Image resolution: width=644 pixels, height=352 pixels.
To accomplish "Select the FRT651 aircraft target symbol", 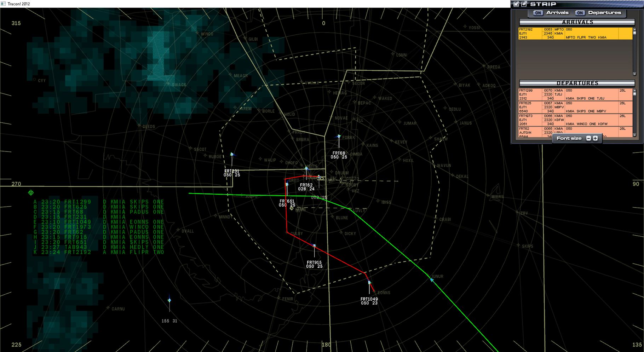I will tap(287, 184).
